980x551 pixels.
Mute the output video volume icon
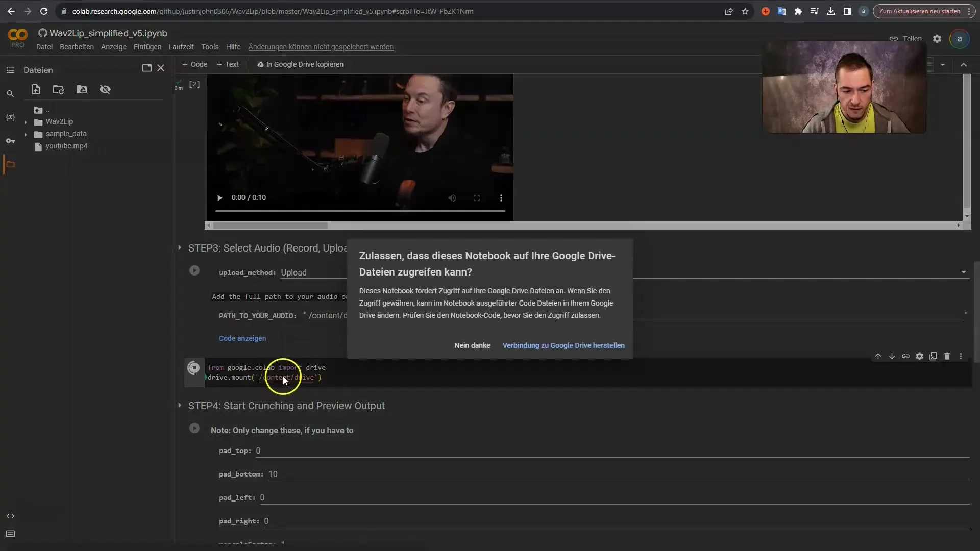point(452,198)
